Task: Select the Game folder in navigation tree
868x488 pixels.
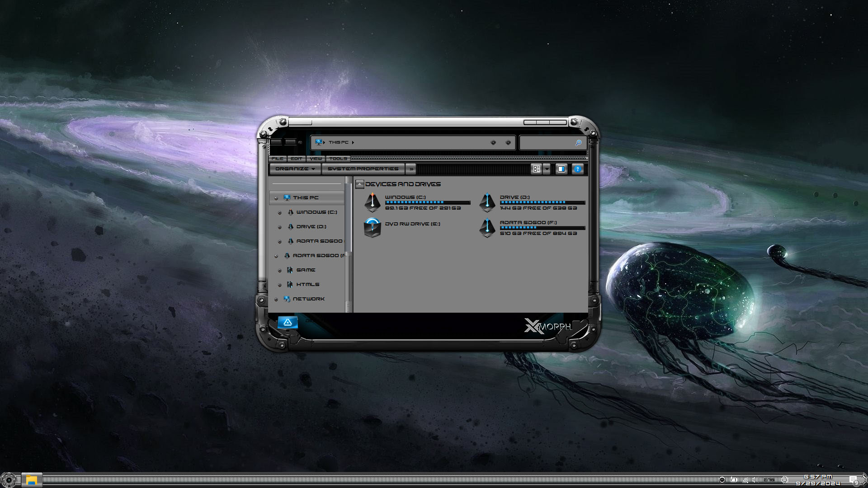Action: pos(306,270)
